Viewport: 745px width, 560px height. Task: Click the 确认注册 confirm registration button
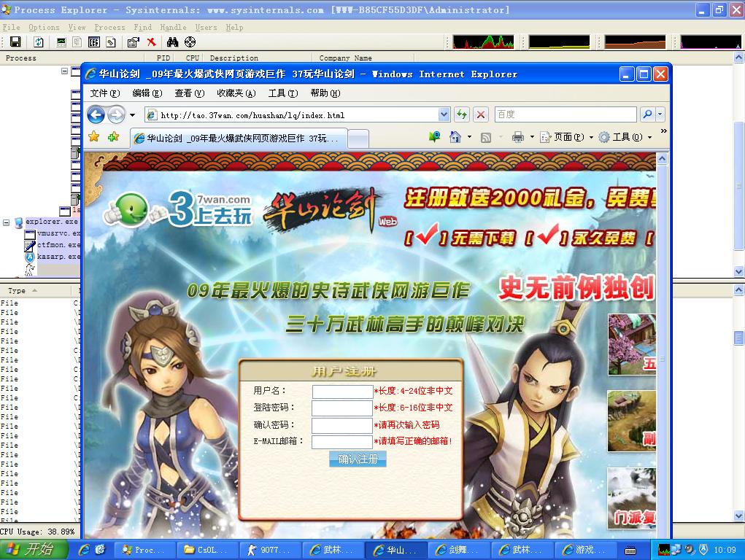358,459
